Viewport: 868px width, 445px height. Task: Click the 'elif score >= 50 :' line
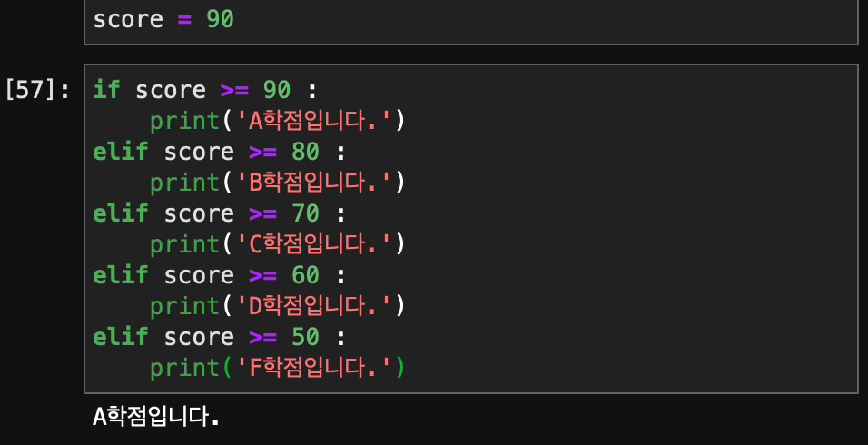click(219, 337)
